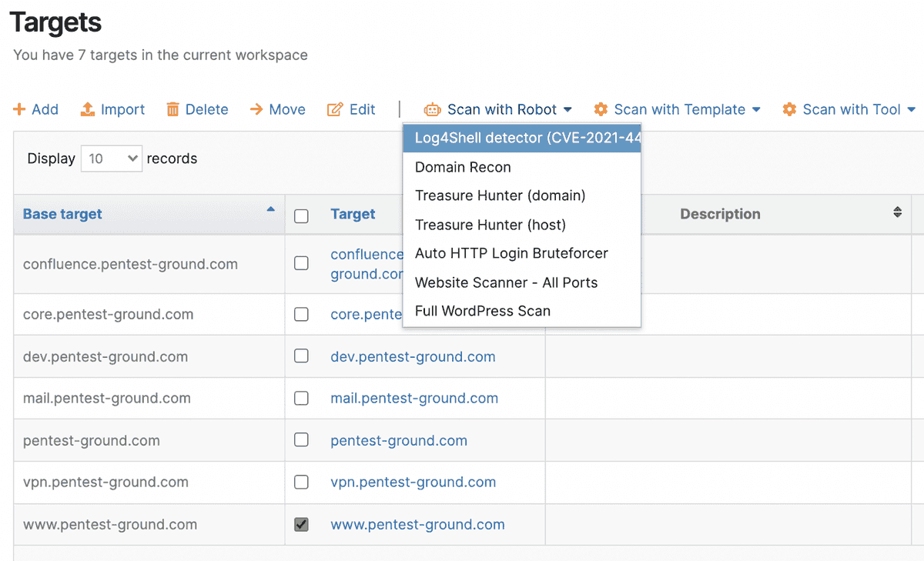Select all targets using the header checkbox
The width and height of the screenshot is (924, 561).
(x=300, y=216)
